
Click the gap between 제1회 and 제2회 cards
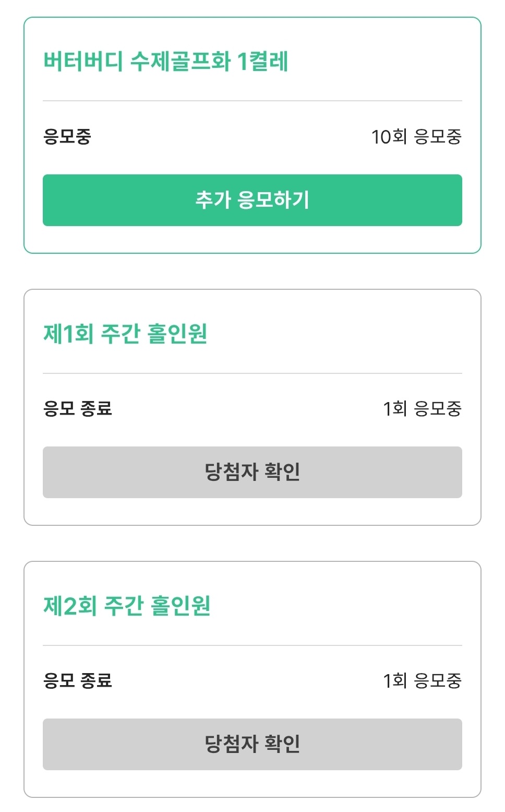[x=252, y=544]
